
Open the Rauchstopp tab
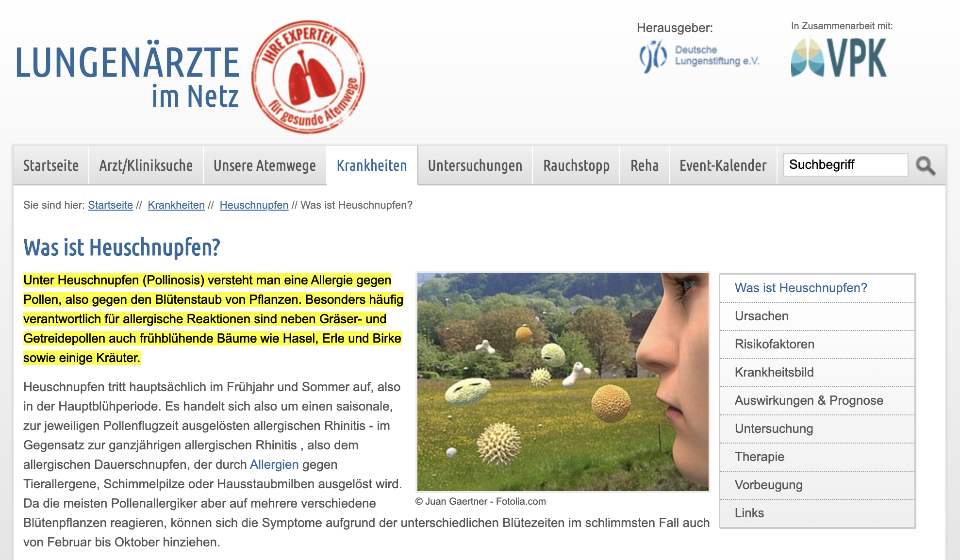pos(576,165)
